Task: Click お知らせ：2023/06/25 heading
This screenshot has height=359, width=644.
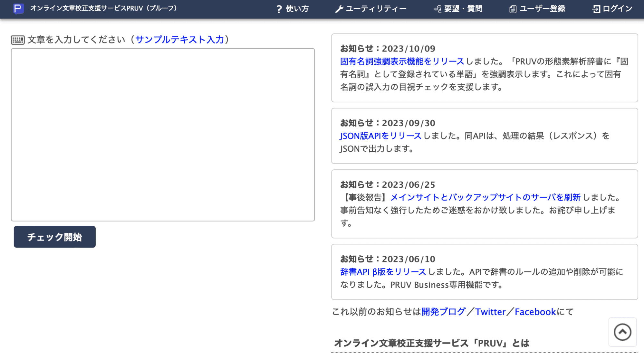Action: pyautogui.click(x=388, y=184)
